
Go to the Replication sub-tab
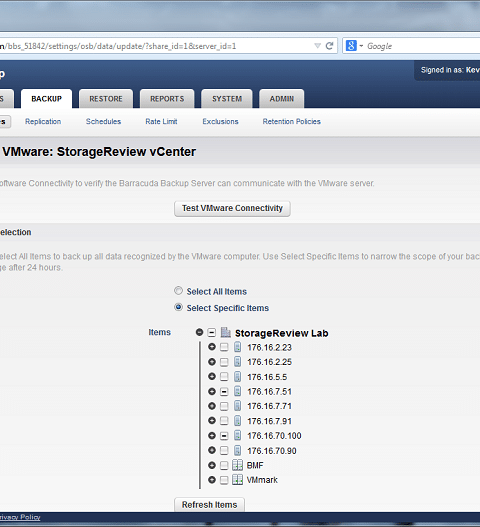(x=43, y=121)
